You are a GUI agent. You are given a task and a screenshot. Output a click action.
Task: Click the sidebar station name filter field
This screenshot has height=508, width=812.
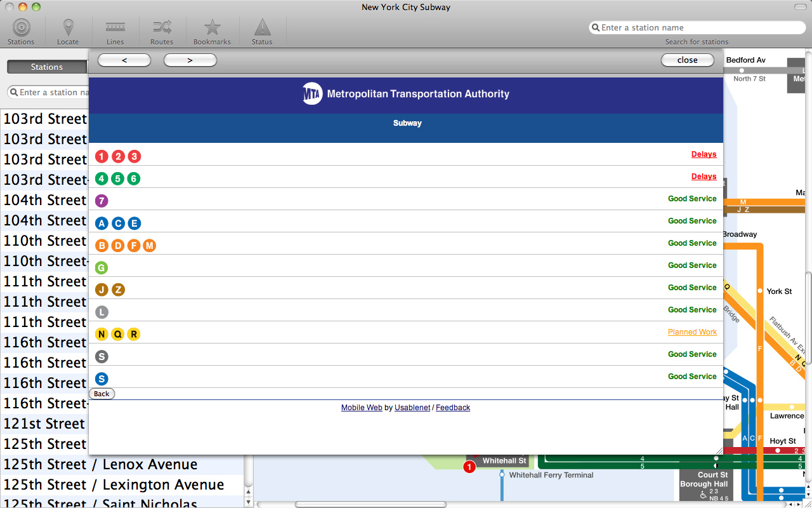(48, 93)
